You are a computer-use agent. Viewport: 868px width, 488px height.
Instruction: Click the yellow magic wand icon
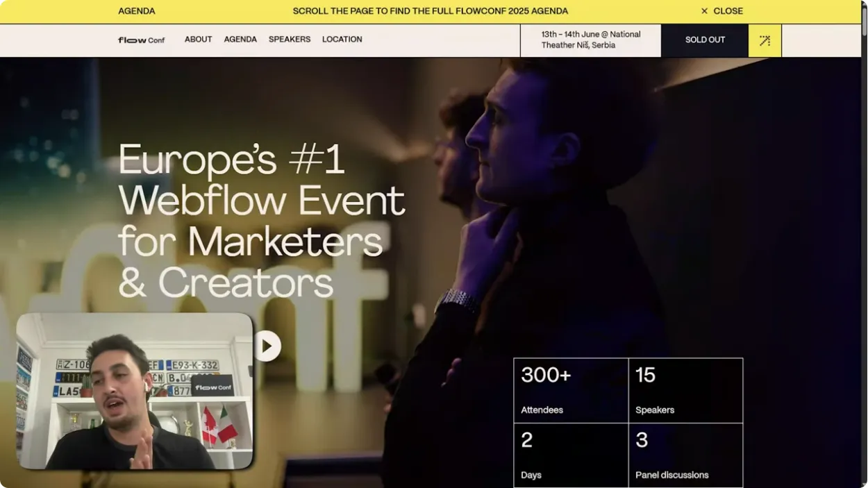pos(765,40)
